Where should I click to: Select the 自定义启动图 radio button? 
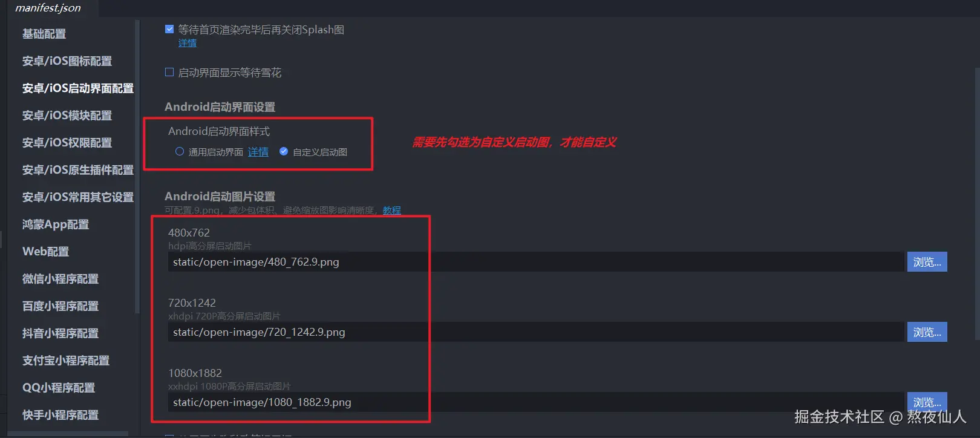tap(284, 151)
